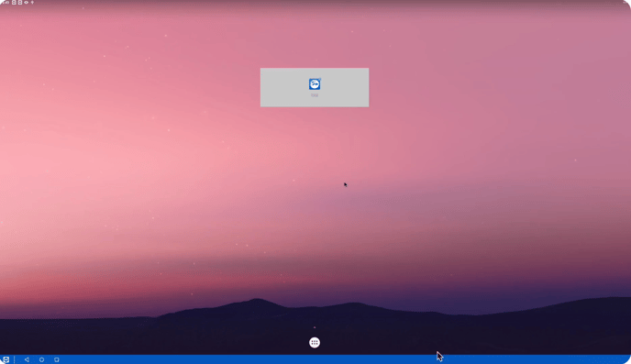The width and height of the screenshot is (631, 364).
Task: Open the square Recents navigation button
Action: click(x=56, y=359)
